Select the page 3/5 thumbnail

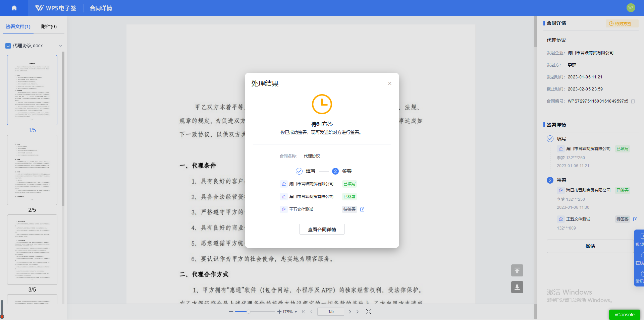coord(32,250)
